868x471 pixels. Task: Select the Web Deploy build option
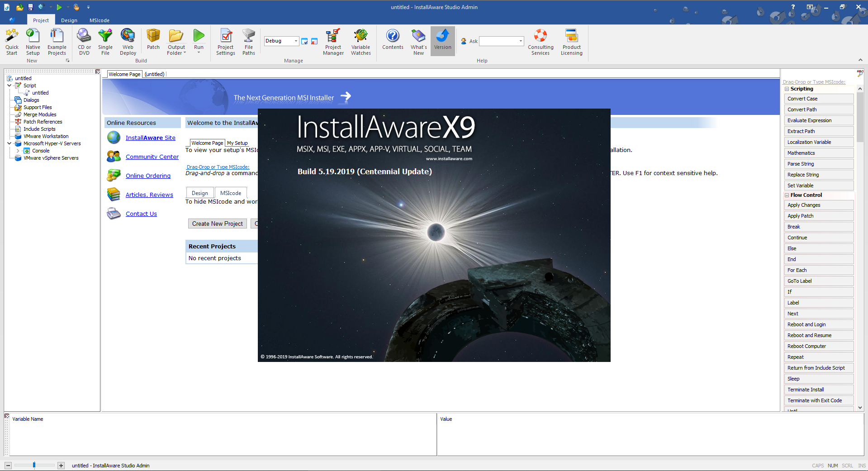pos(128,42)
